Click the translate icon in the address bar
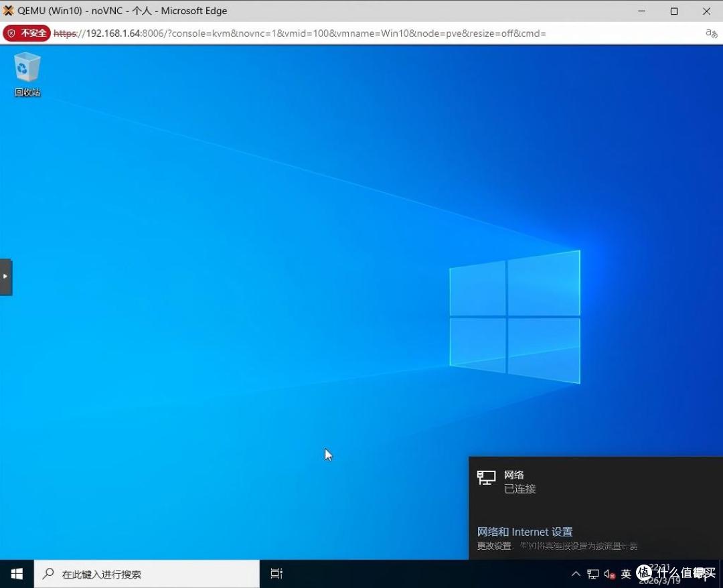Image resolution: width=723 pixels, height=588 pixels. point(711,33)
